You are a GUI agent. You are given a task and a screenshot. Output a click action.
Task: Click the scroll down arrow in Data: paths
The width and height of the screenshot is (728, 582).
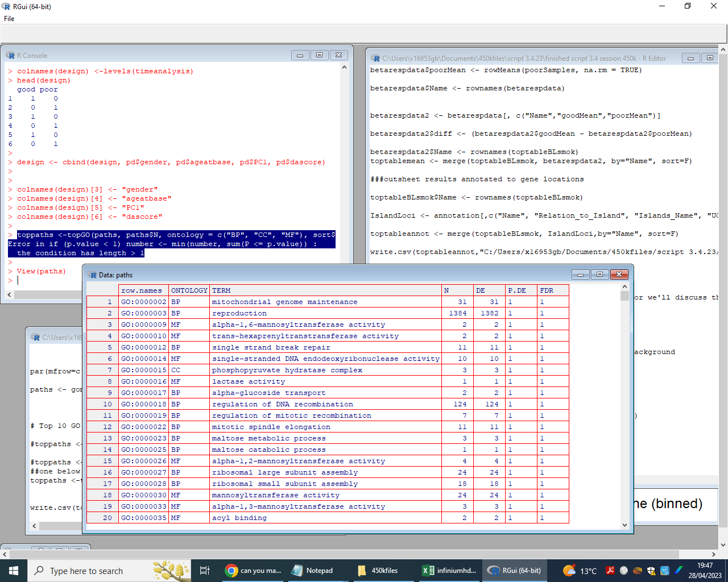[x=624, y=525]
